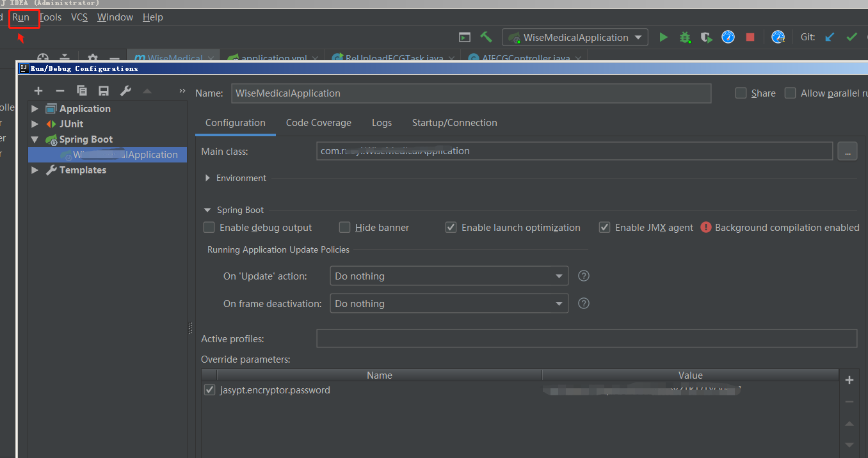Click help icon next to Update action

pyautogui.click(x=583, y=276)
